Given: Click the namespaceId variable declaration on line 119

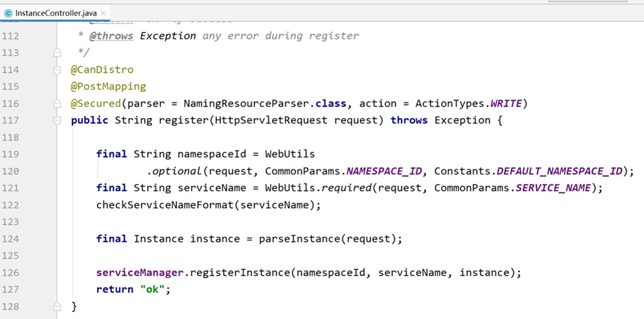Looking at the screenshot, I should point(212,155).
